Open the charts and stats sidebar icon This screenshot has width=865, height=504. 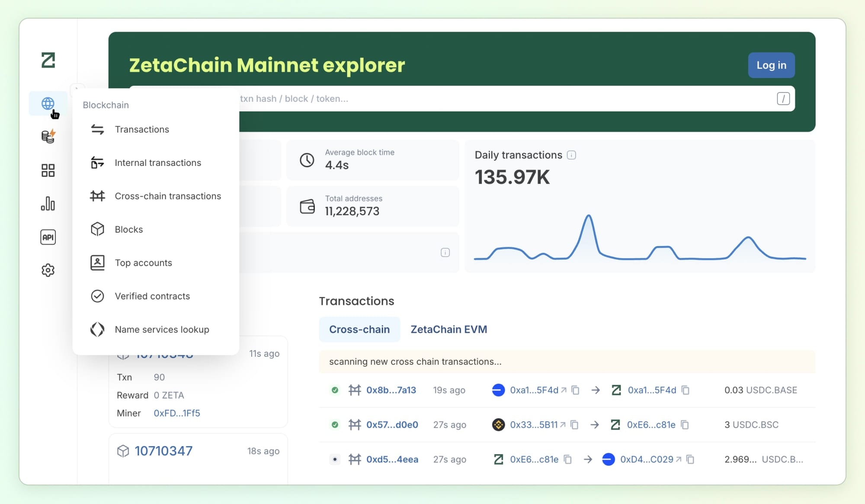[48, 204]
